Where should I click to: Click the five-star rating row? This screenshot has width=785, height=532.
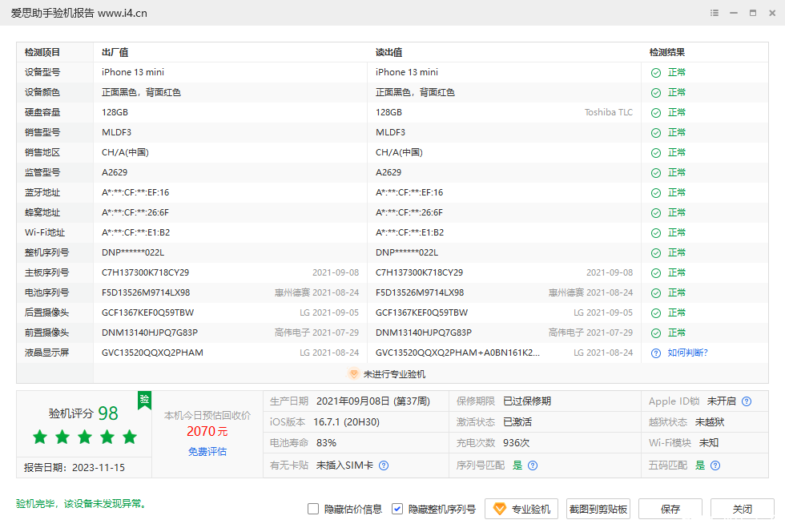point(85,437)
